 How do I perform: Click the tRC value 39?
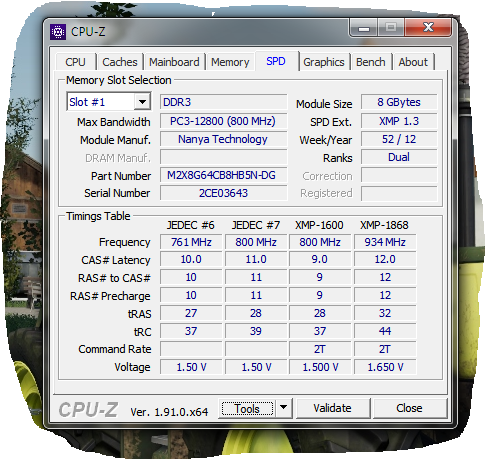pos(256,331)
